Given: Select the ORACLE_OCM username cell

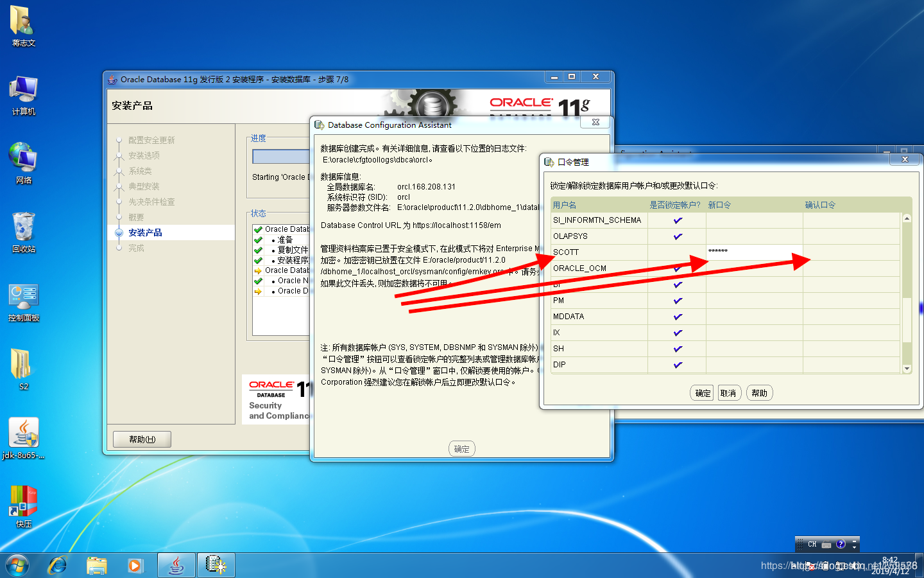Looking at the screenshot, I should (599, 268).
